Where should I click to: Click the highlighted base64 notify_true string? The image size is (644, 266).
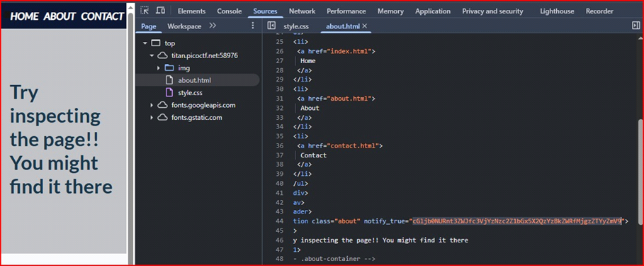[517, 221]
